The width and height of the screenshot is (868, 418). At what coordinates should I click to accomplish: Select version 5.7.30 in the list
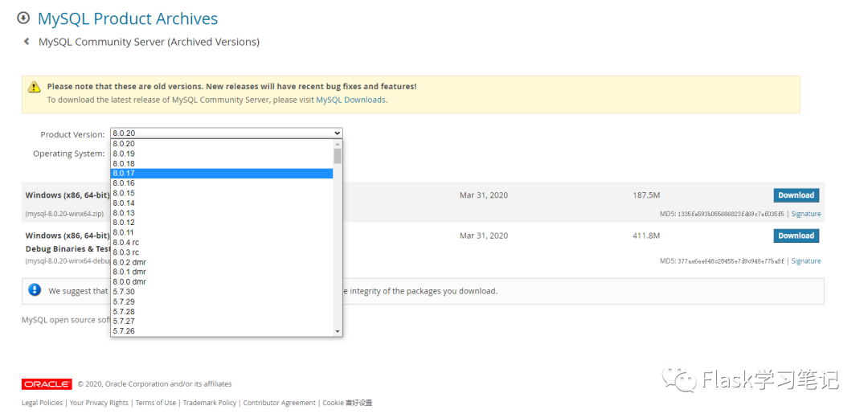tap(222, 291)
